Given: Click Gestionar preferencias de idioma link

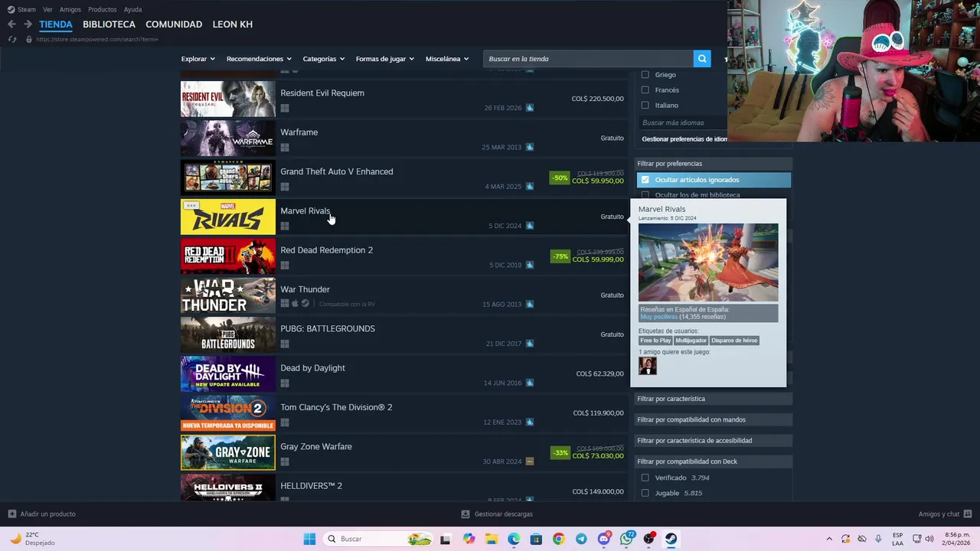Looking at the screenshot, I should (x=684, y=139).
